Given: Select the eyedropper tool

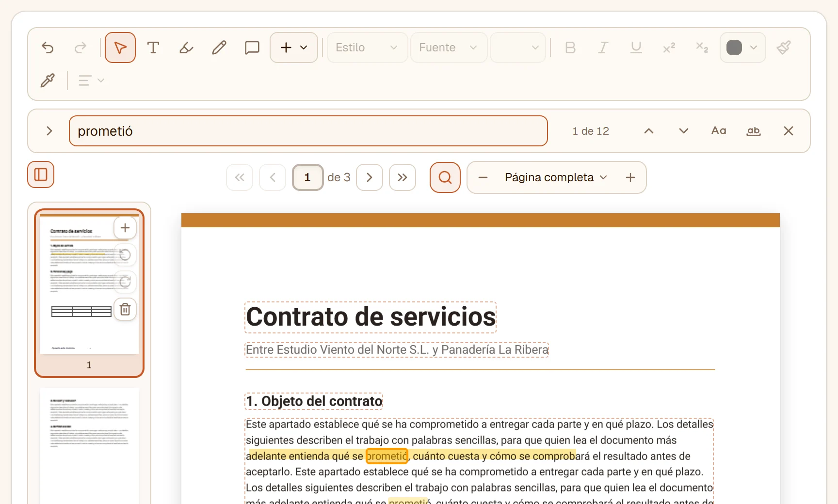Looking at the screenshot, I should 48,80.
